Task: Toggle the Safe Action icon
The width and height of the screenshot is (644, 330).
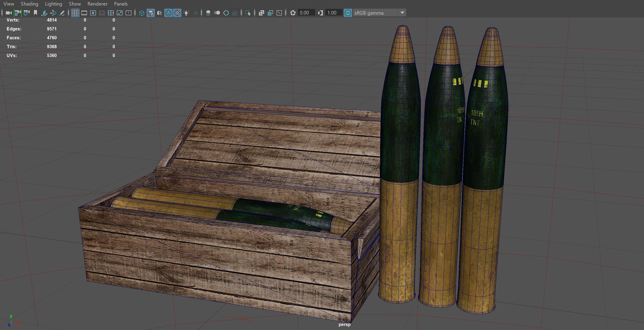Action: [x=119, y=13]
